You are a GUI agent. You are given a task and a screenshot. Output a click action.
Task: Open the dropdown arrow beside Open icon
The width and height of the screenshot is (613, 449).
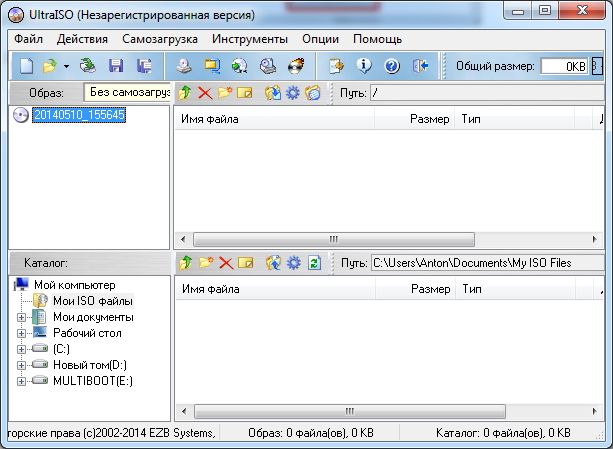point(66,67)
